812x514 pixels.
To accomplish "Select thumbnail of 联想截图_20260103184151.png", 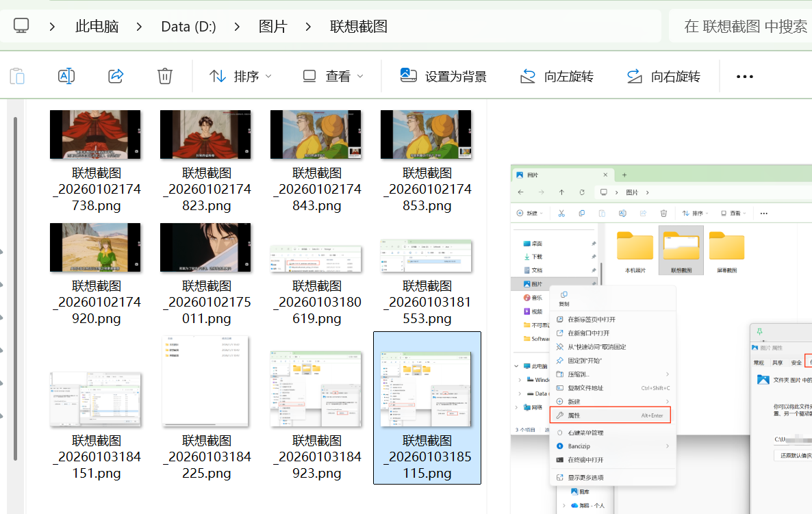I will coord(95,399).
